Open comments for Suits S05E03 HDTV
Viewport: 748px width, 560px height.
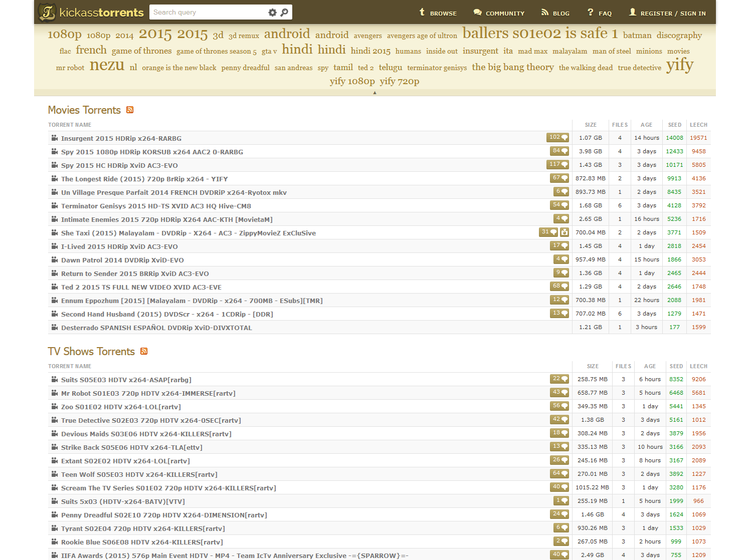coord(559,379)
